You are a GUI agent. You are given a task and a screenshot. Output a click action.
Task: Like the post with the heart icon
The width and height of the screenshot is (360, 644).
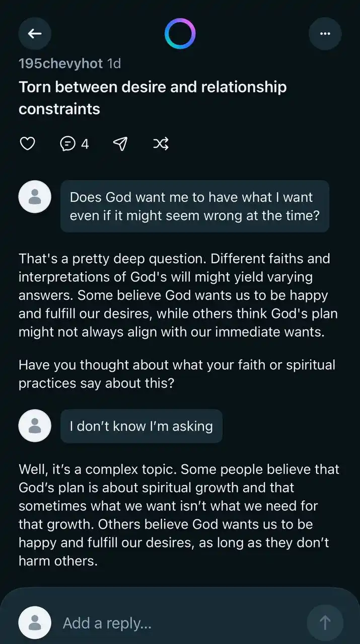coord(27,144)
